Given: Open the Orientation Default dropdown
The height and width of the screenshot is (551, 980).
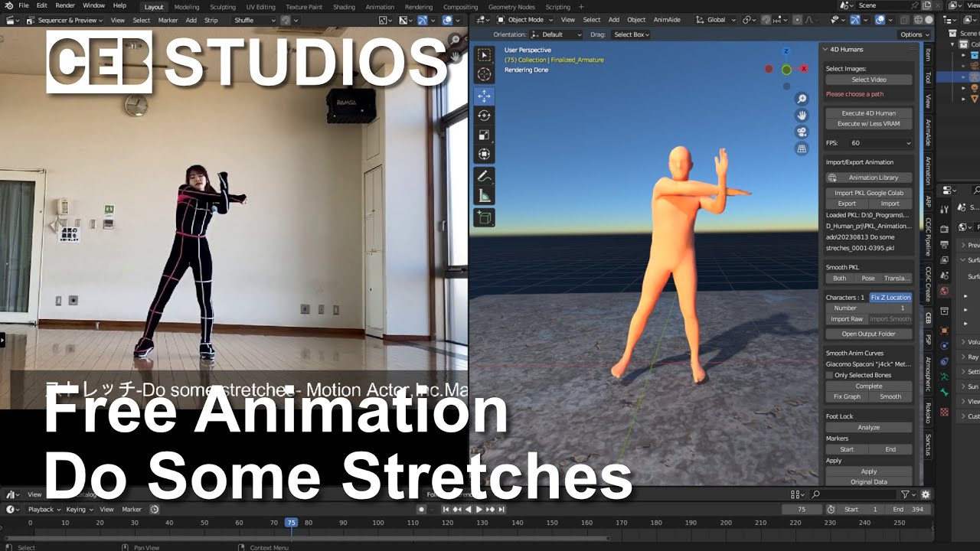Looking at the screenshot, I should click(557, 34).
